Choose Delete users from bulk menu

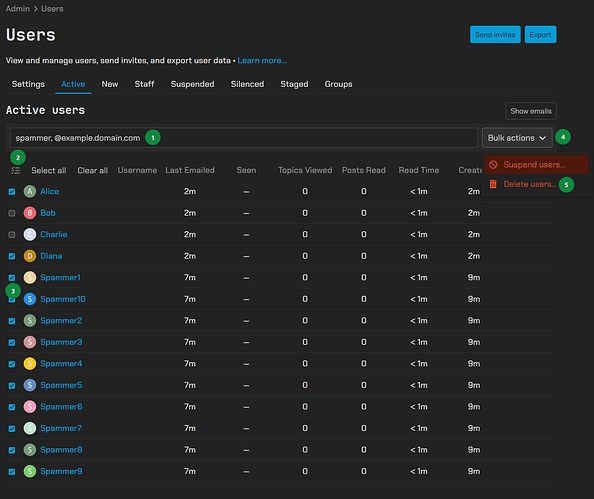coord(530,184)
